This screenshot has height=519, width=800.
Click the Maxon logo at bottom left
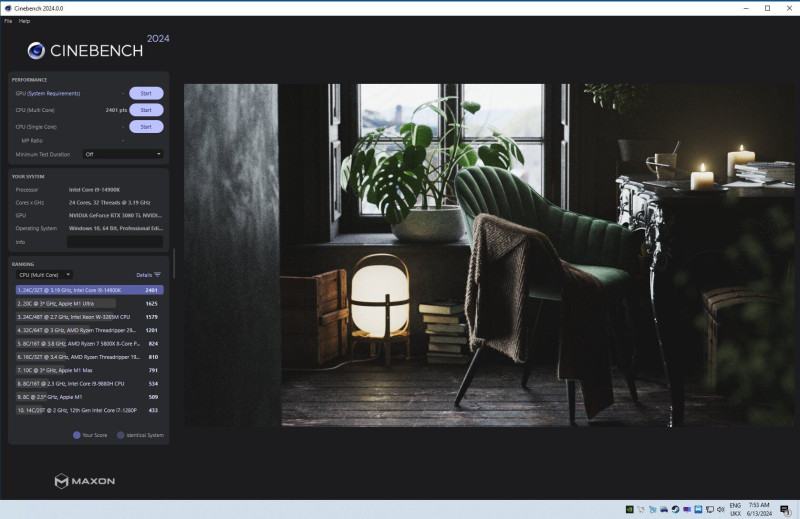pyautogui.click(x=85, y=481)
